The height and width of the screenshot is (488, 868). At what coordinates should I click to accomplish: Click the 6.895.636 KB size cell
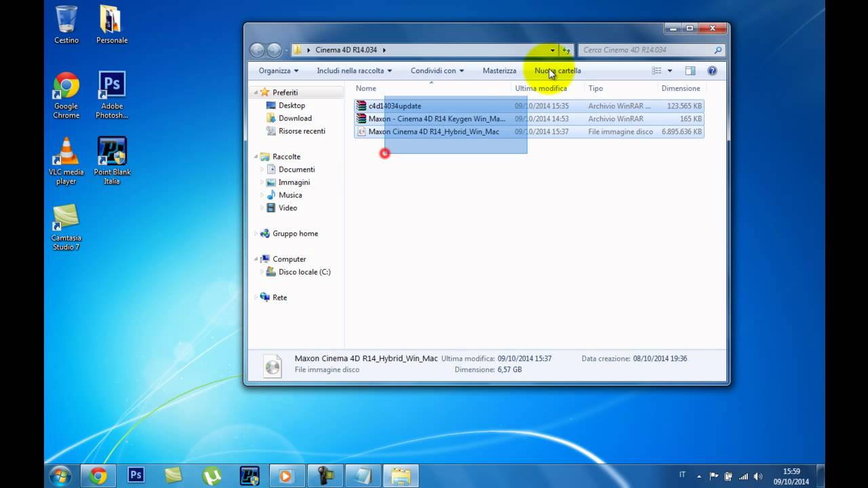[682, 131]
